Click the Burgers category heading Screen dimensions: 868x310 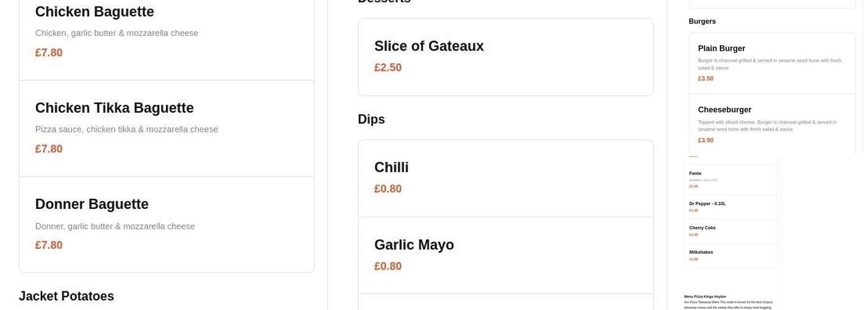702,22
